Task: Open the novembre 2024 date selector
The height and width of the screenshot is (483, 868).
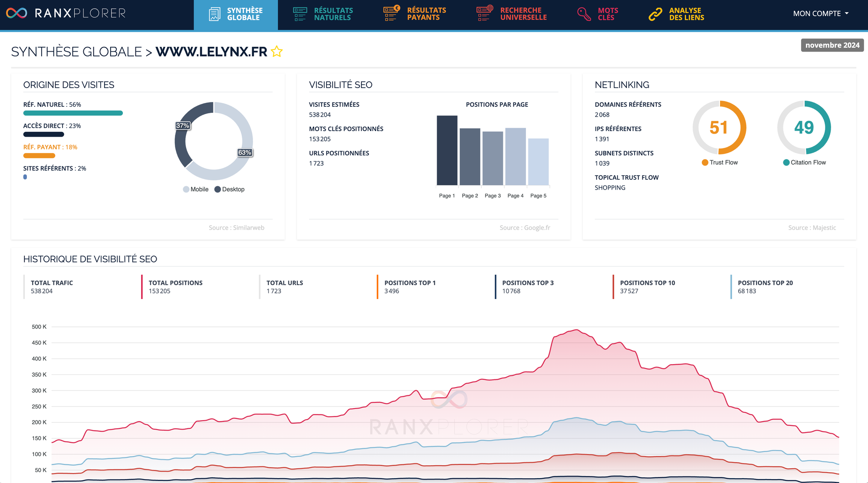Action: tap(832, 45)
